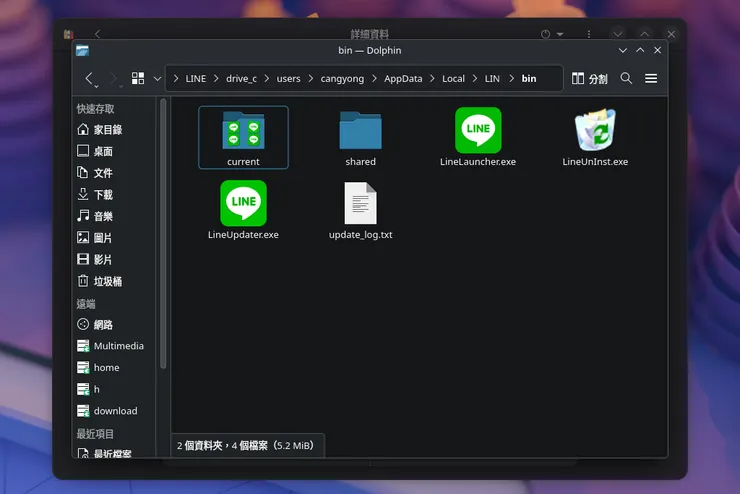
Task: Open the shared folder
Action: pyautogui.click(x=360, y=131)
